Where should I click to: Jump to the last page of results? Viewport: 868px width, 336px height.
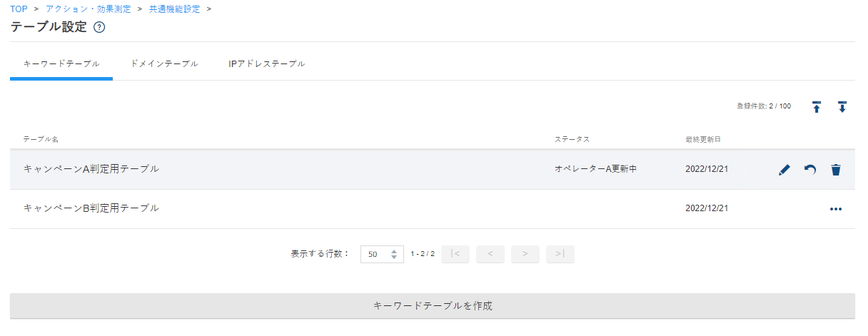tap(560, 254)
